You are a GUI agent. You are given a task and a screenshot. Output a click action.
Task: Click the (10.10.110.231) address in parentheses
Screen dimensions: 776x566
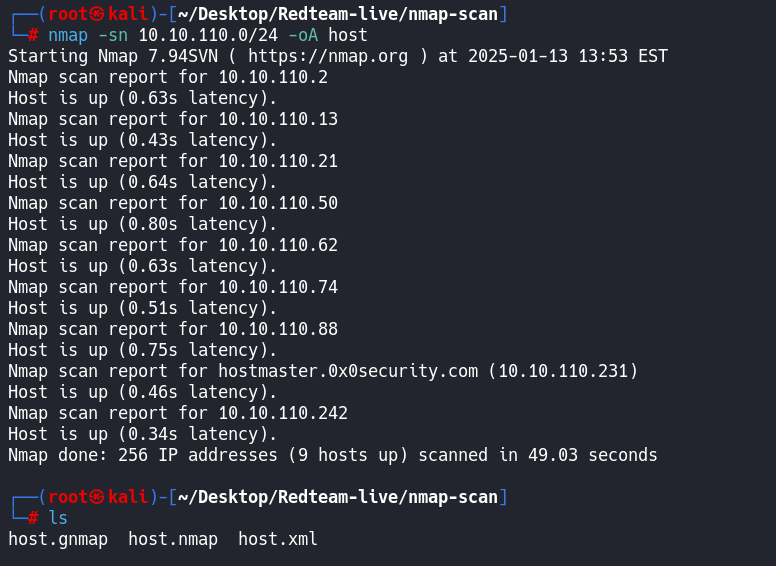coord(563,371)
